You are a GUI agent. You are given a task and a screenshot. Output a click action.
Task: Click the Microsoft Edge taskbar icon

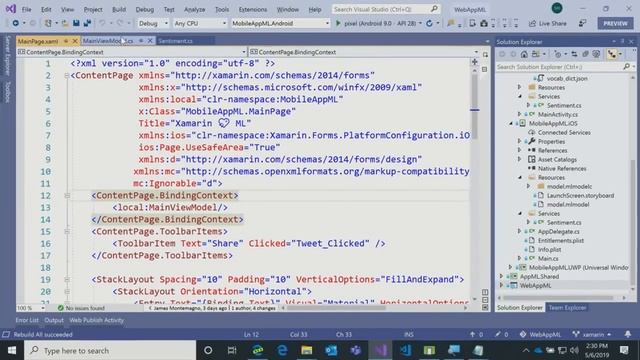point(282,350)
